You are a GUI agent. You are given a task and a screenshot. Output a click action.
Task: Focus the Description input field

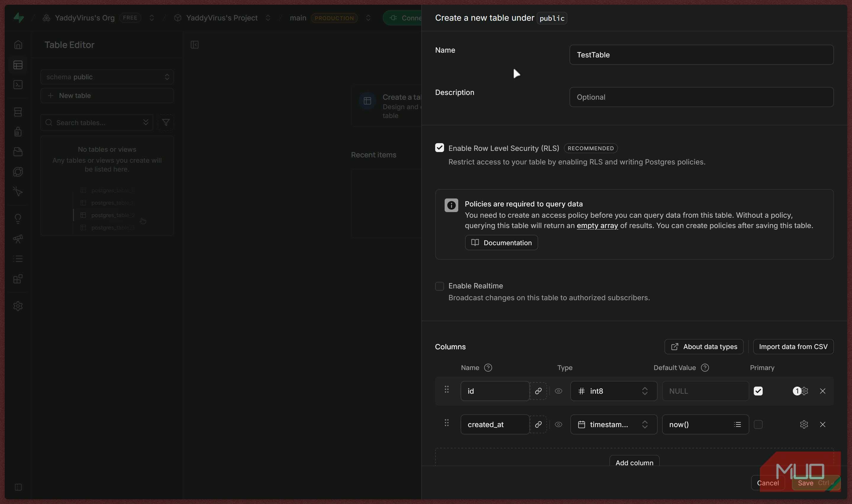click(x=701, y=97)
